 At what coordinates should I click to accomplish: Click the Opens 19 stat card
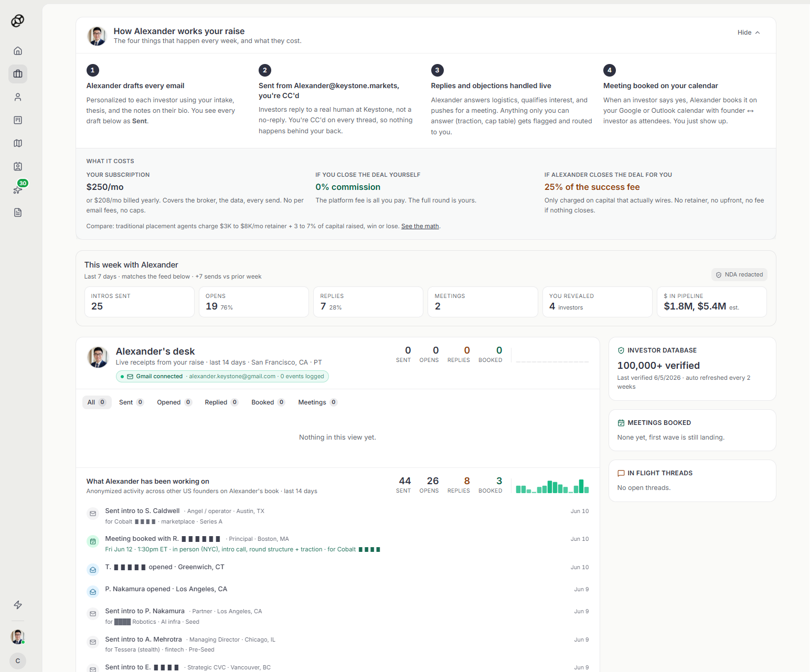click(253, 302)
